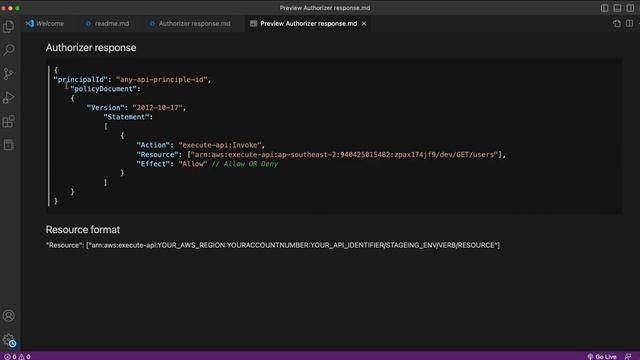Switch to the Authorizer response.md tab
This screenshot has height=360, width=640.
(190, 24)
